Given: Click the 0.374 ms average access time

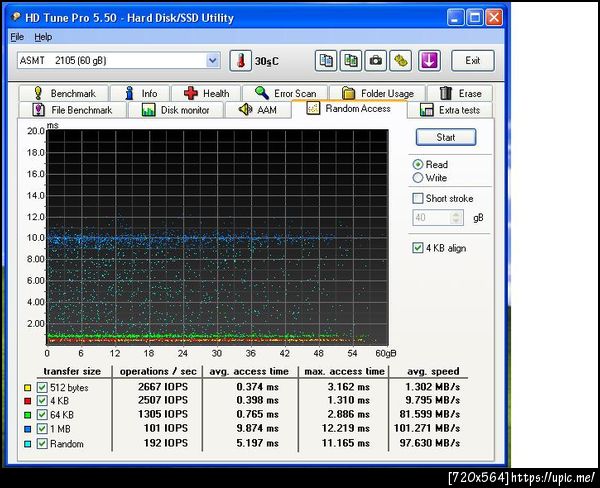Looking at the screenshot, I should pos(258,387).
